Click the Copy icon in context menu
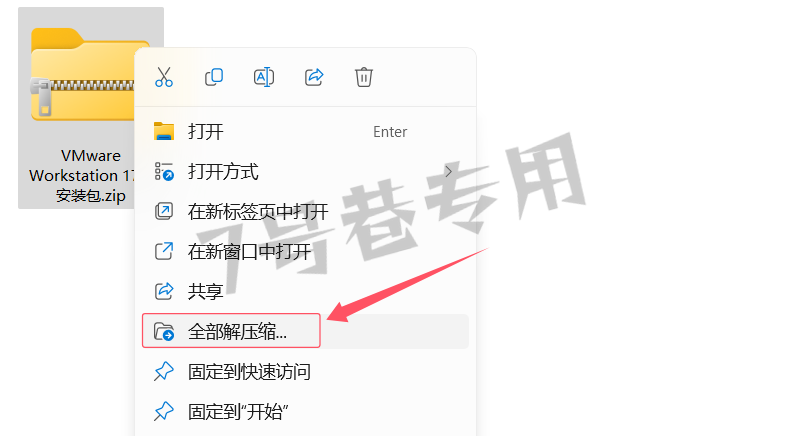Viewport: 789px width, 436px height. point(214,77)
